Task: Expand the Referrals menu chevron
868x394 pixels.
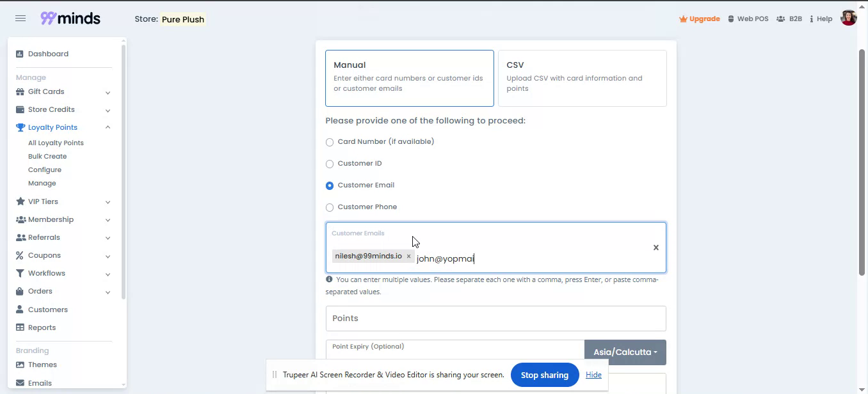Action: coord(108,238)
